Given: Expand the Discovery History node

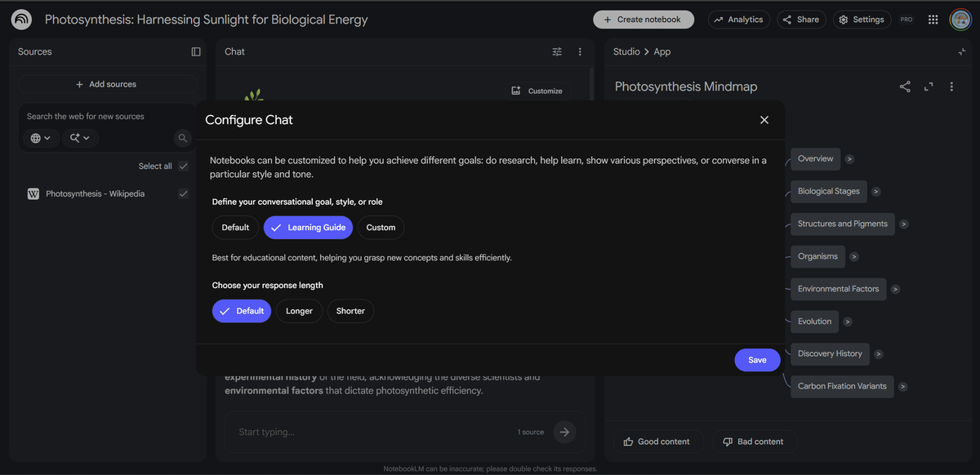Looking at the screenshot, I should (879, 354).
